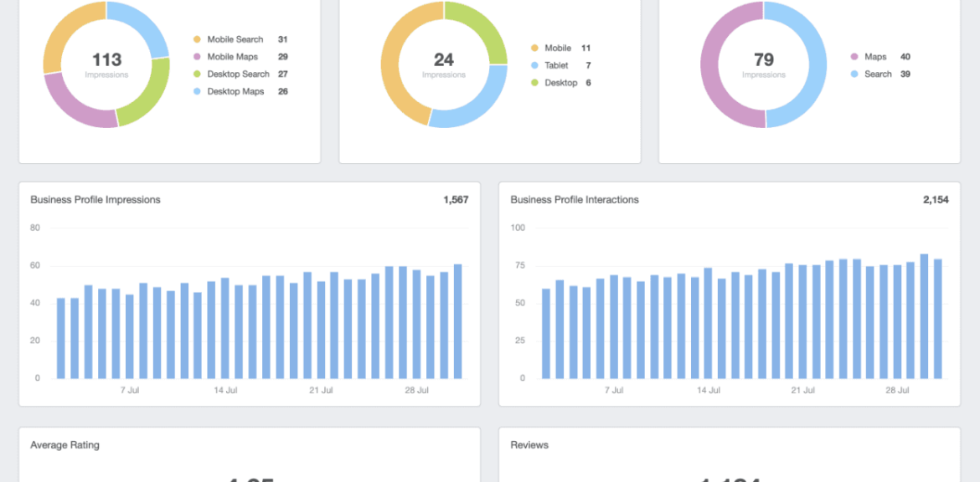980x482 pixels.
Task: Click the Desktop Search legend label
Action: (238, 74)
